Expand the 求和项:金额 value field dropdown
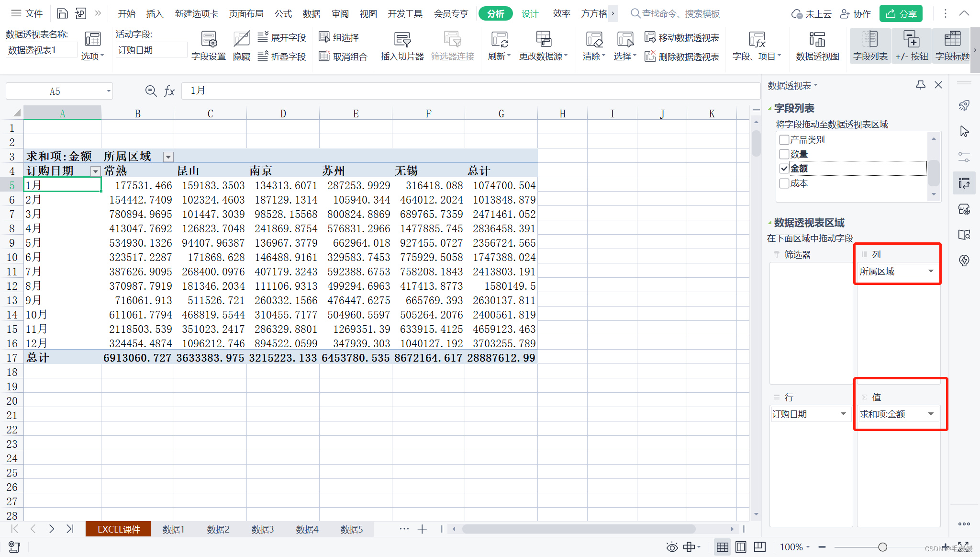The height and width of the screenshot is (557, 980). pos(931,414)
